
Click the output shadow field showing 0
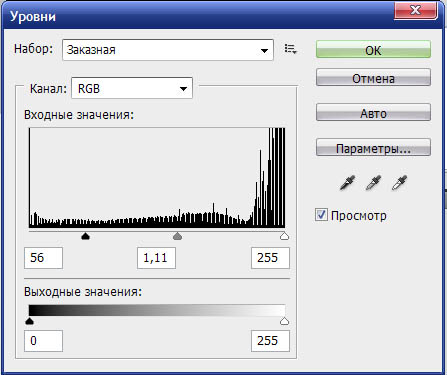[x=43, y=341]
